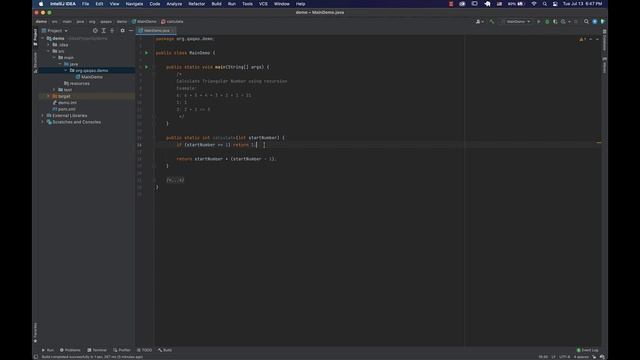This screenshot has width=640, height=360.
Task: Click Run with Coverage shield icon
Action: 555,22
